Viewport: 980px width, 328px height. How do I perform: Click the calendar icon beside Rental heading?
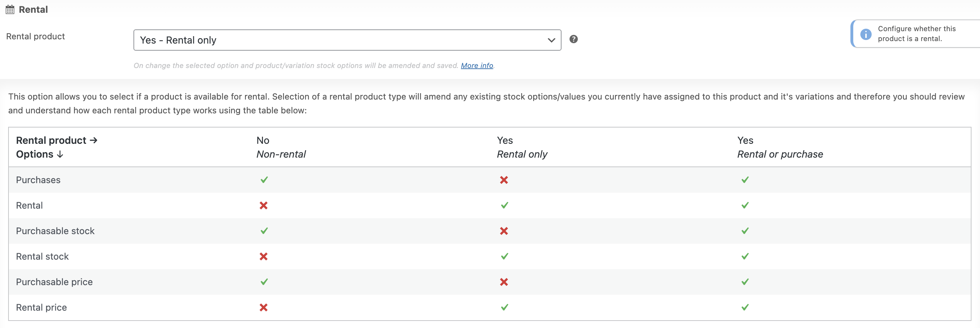pyautogui.click(x=10, y=9)
